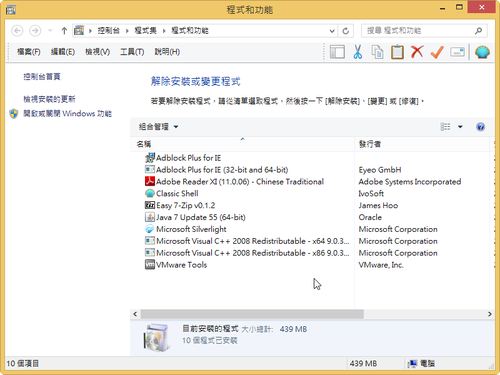
Task: Open the 編輯(E) menu
Action: (x=63, y=52)
